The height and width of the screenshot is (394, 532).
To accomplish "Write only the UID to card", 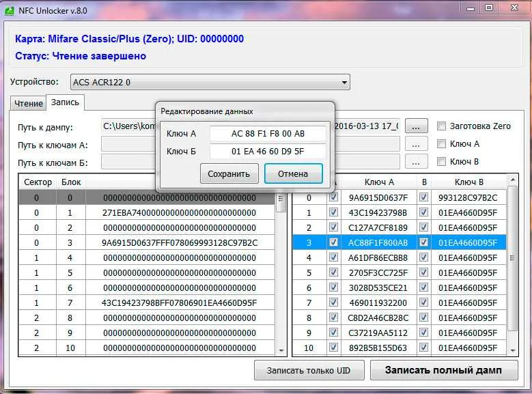I will (309, 370).
